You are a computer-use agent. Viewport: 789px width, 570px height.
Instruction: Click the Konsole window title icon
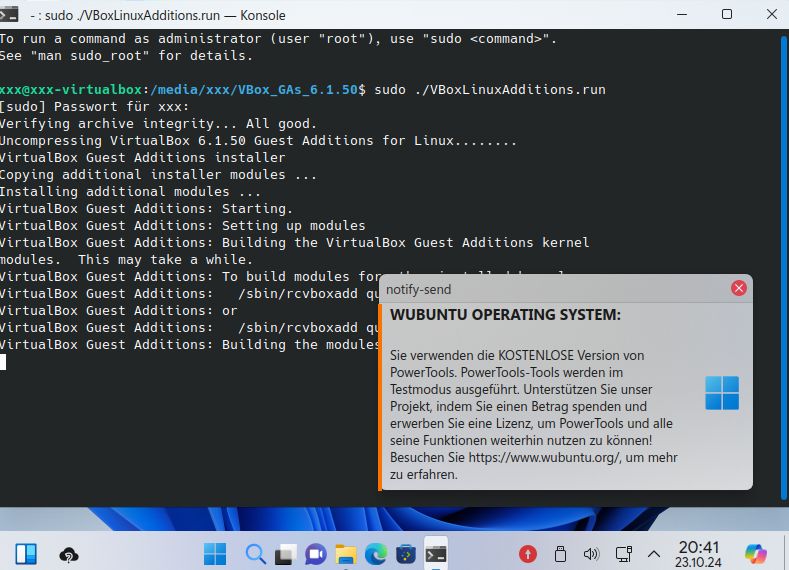click(x=9, y=15)
